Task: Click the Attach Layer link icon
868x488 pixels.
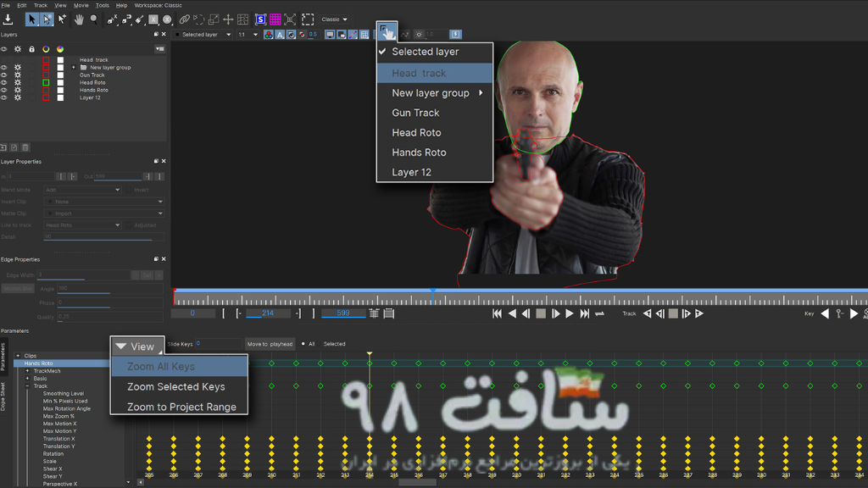Action: pos(184,19)
